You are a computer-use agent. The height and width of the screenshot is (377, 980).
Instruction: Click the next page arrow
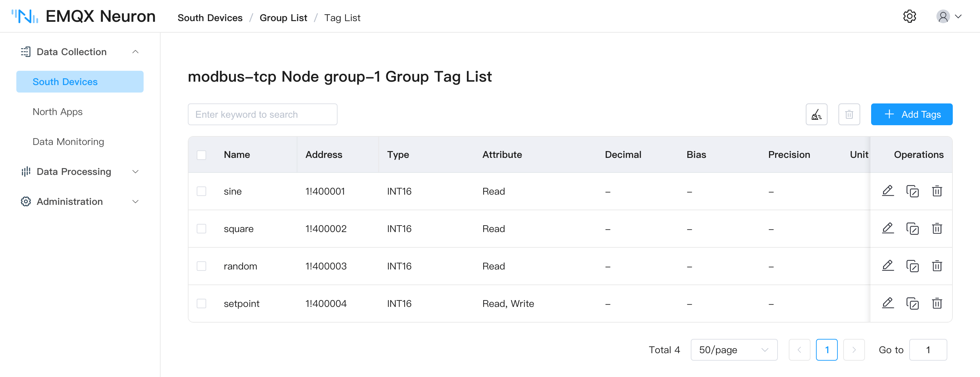(854, 349)
